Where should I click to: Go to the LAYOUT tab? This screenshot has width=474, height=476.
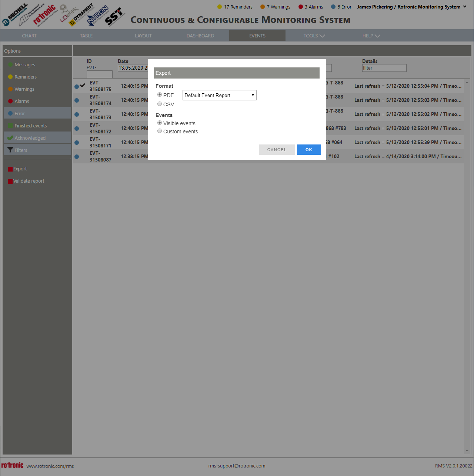(x=143, y=36)
